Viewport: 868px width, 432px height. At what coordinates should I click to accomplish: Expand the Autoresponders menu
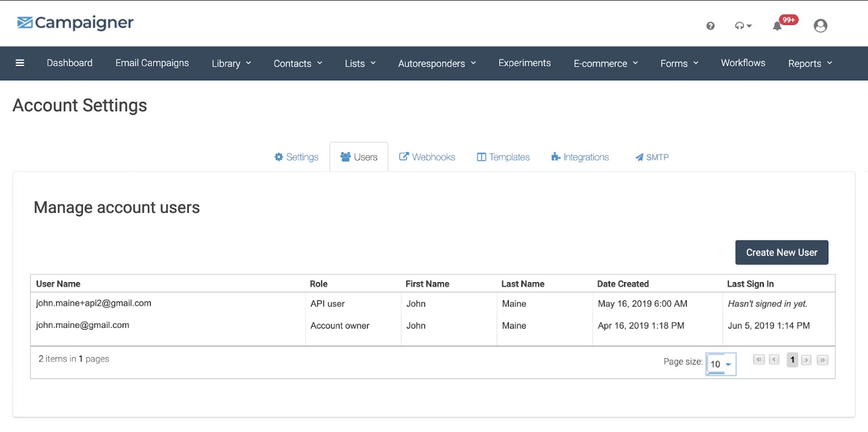click(437, 63)
